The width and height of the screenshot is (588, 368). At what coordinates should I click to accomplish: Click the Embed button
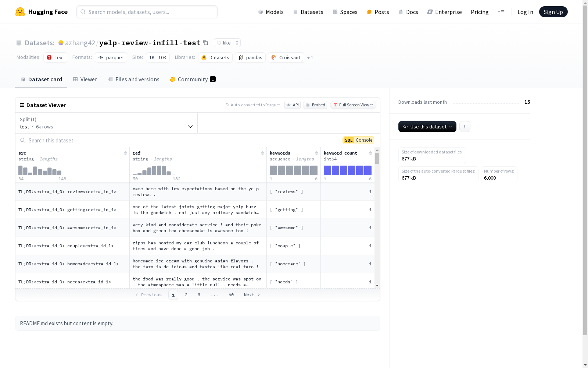pos(315,105)
